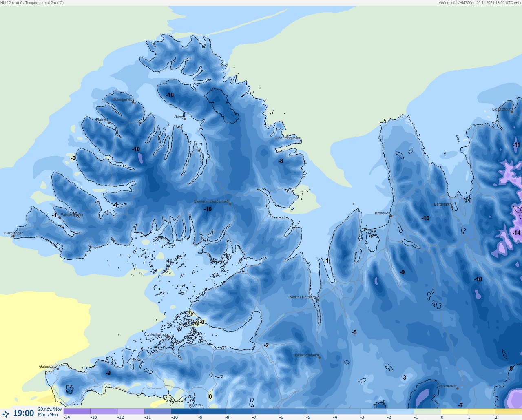Screen dimensions: 522x420
Task: Click the -14 value on the purple map area
Action: point(516,233)
